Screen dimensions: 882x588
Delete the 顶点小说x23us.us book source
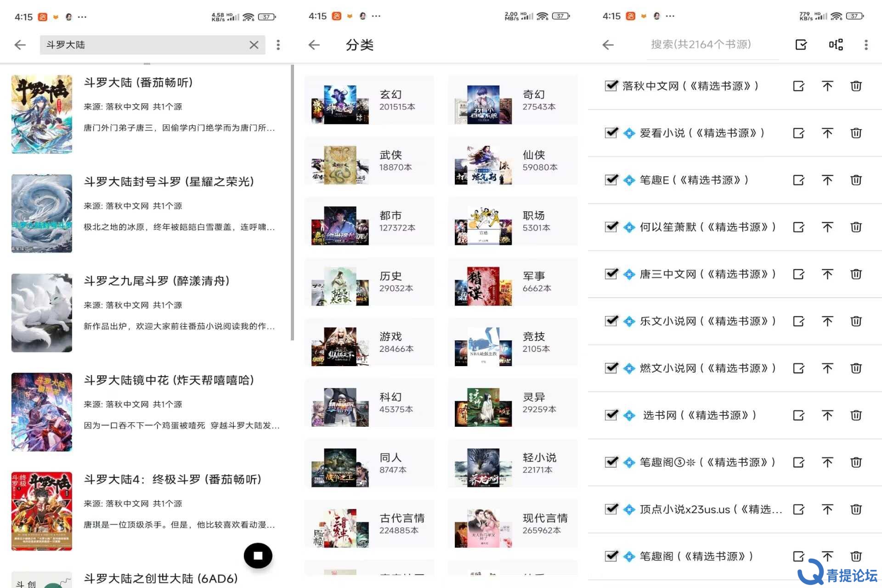pyautogui.click(x=856, y=509)
